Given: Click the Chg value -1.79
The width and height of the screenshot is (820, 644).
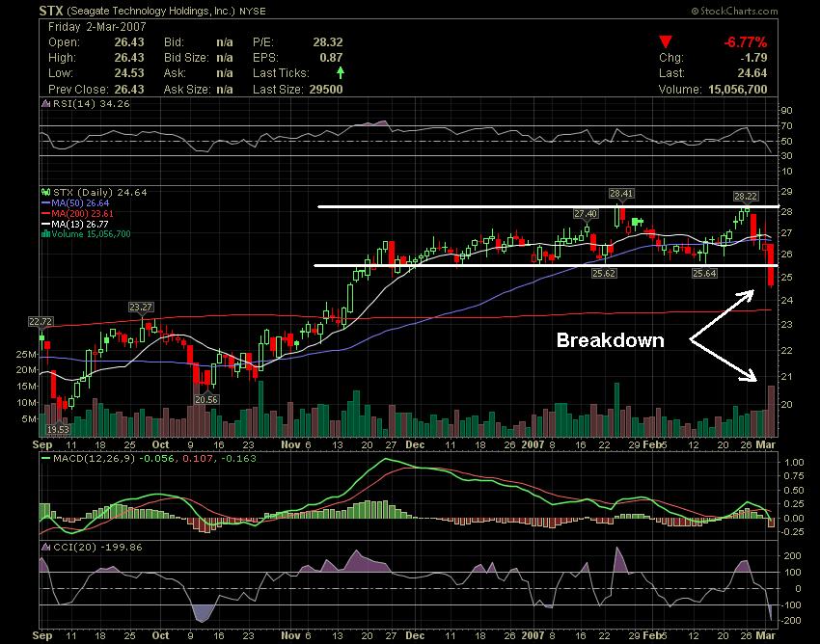Looking at the screenshot, I should 754,58.
